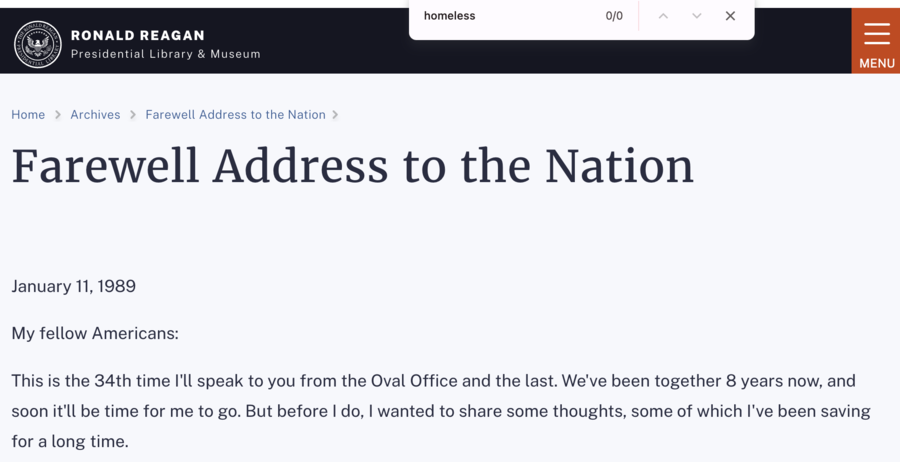Open the orange MENU hamburger icon

pos(876,33)
